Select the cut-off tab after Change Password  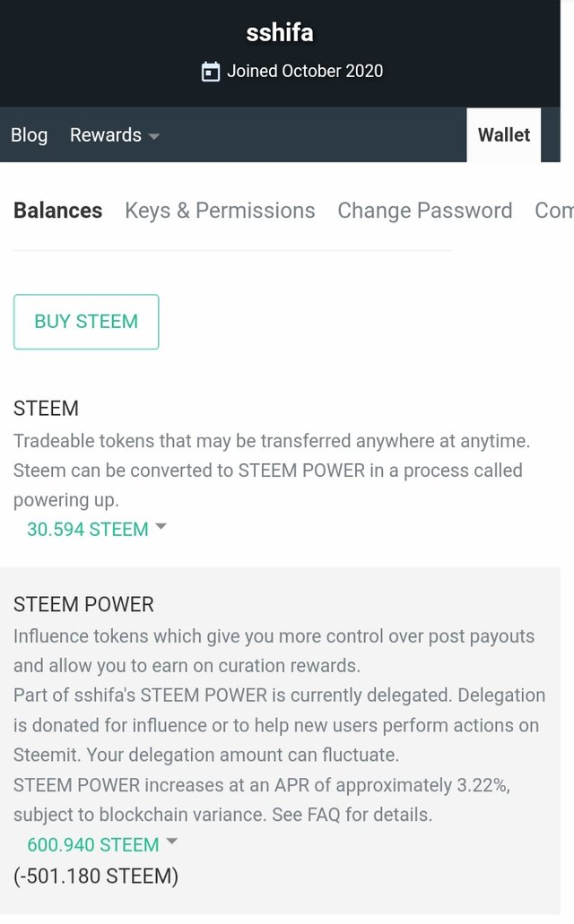click(552, 211)
